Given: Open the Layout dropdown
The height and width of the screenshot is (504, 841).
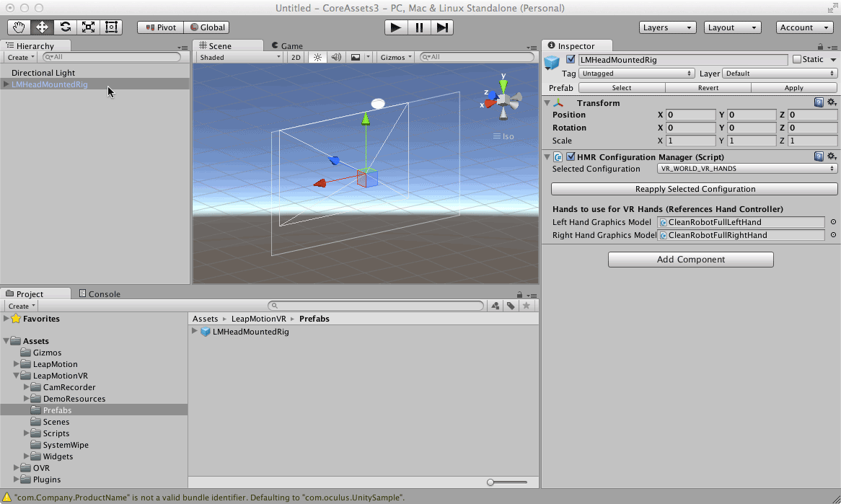Looking at the screenshot, I should click(x=733, y=27).
